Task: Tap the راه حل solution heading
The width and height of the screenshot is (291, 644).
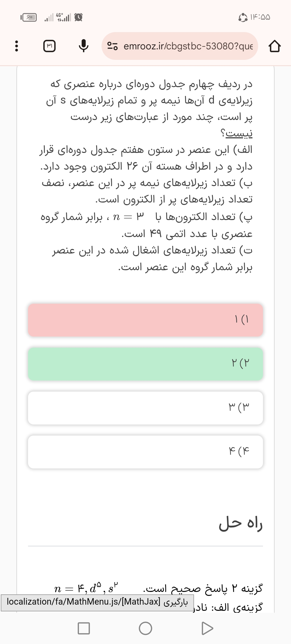Action: (241, 523)
